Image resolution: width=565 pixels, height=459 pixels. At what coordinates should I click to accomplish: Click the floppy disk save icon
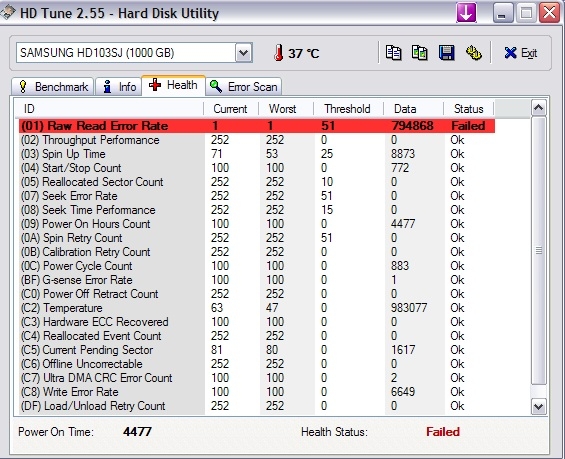[x=446, y=53]
